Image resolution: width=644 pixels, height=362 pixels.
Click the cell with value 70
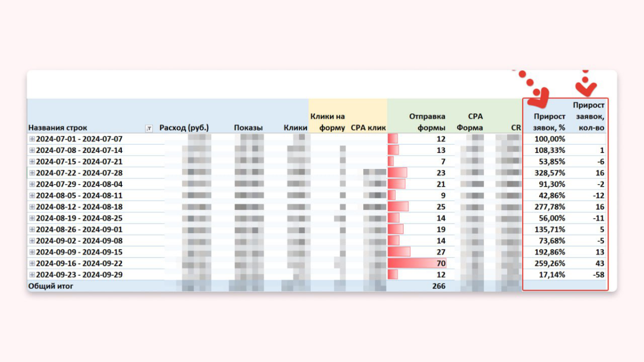416,263
